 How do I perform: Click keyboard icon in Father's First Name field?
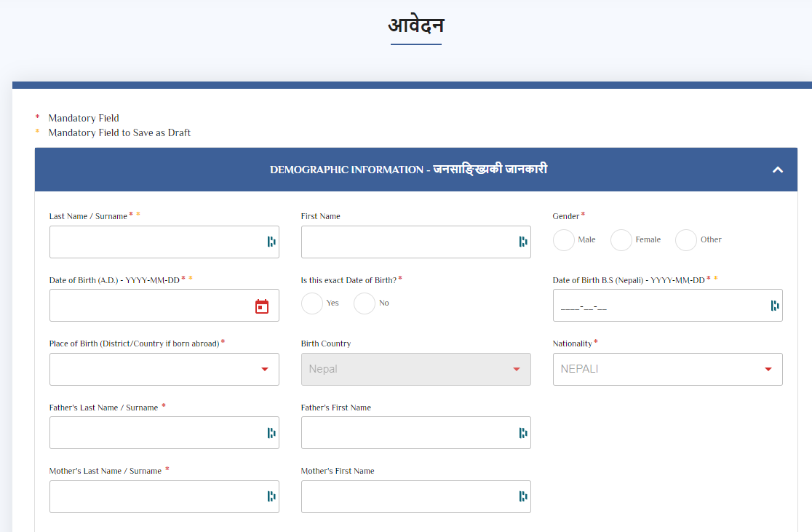point(523,432)
